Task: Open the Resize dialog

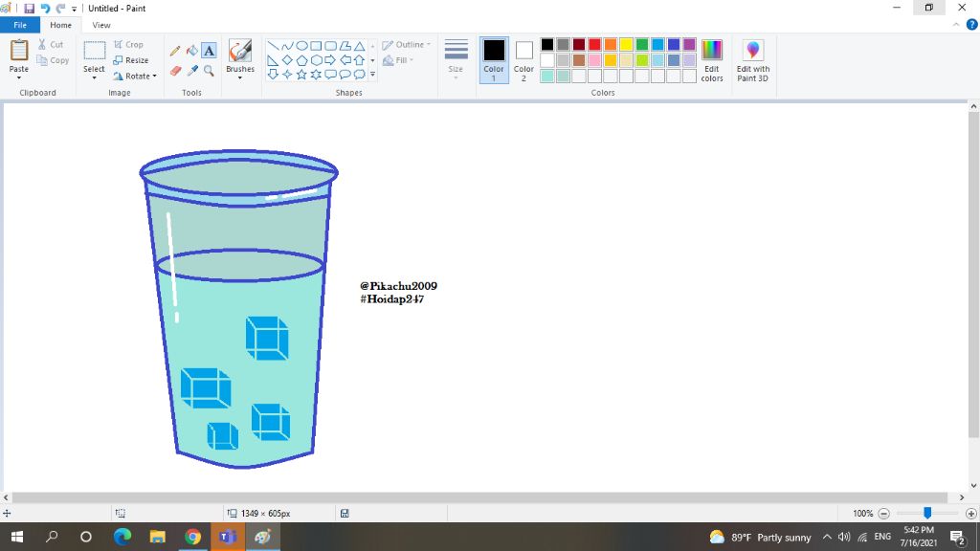Action: (x=130, y=60)
